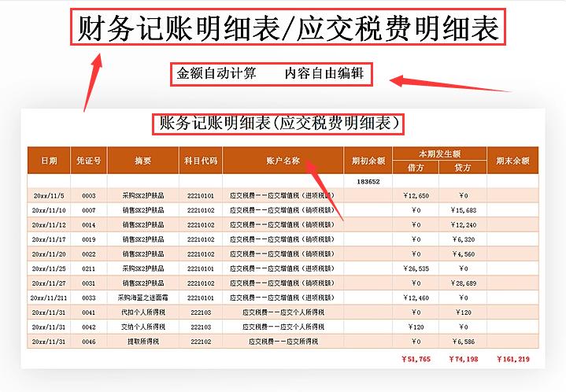Select credit amount ¥28,689
This screenshot has width=566, height=392.
click(464, 283)
